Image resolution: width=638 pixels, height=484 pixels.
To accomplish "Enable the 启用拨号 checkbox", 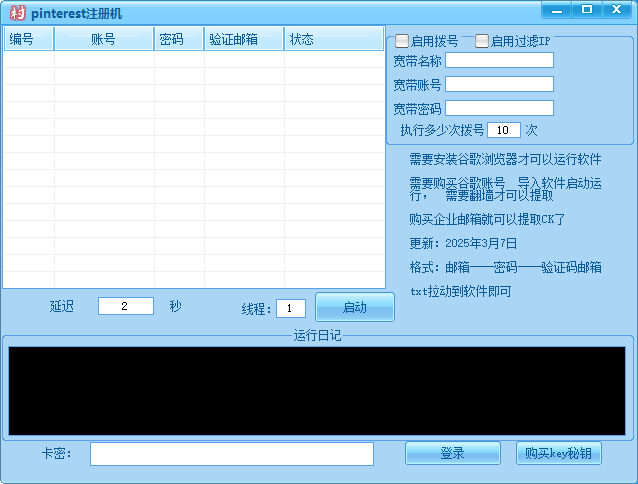I will tap(402, 41).
